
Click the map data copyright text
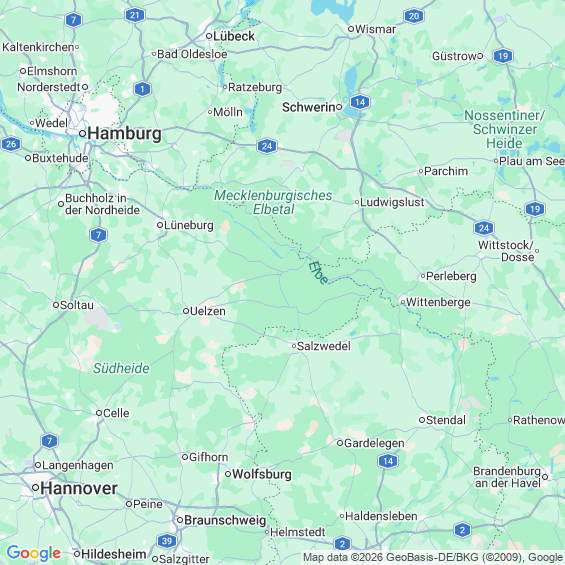(433, 557)
